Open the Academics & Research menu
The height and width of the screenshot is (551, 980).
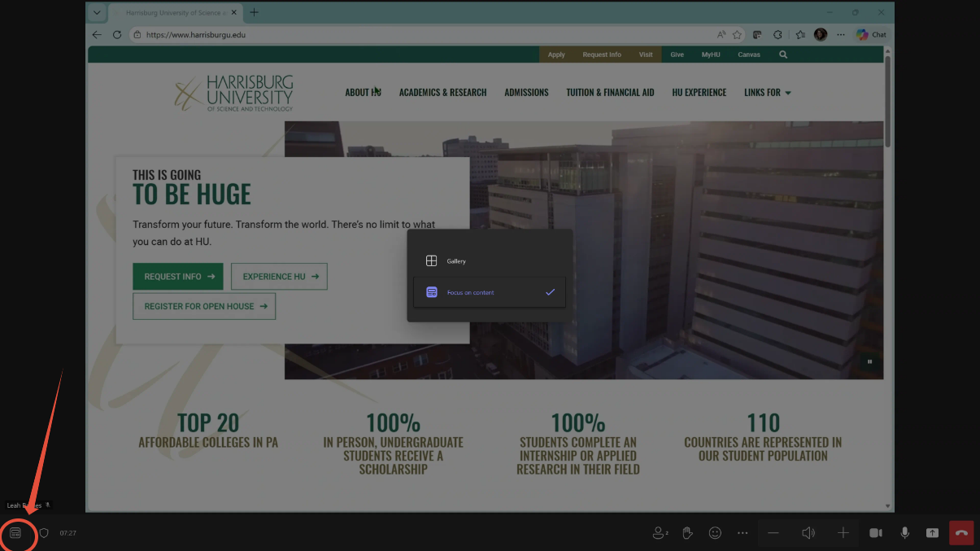coord(442,93)
